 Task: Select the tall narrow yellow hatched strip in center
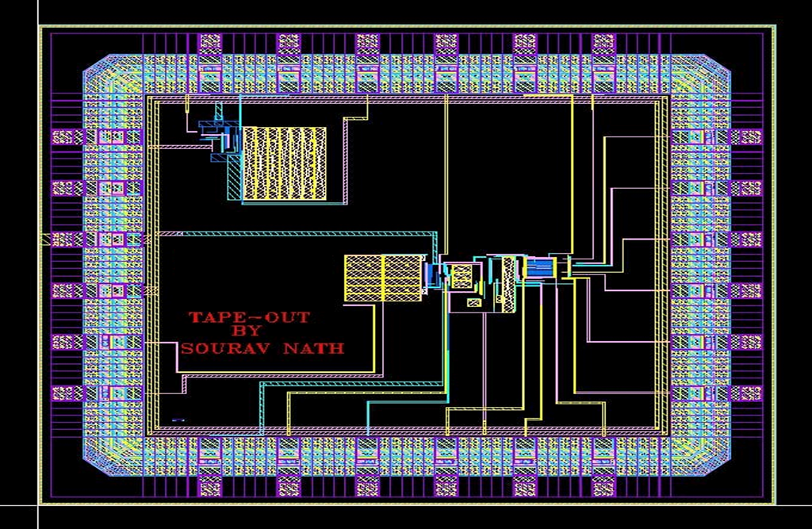[507, 282]
